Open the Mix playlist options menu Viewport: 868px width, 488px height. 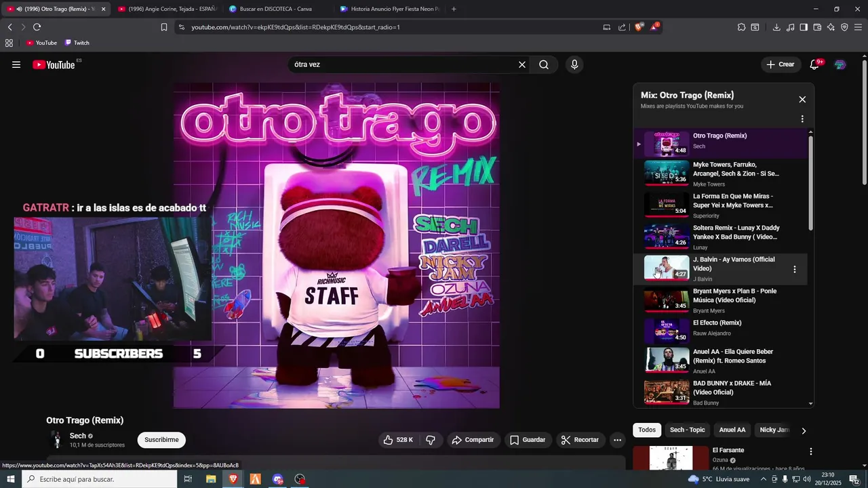click(x=802, y=119)
